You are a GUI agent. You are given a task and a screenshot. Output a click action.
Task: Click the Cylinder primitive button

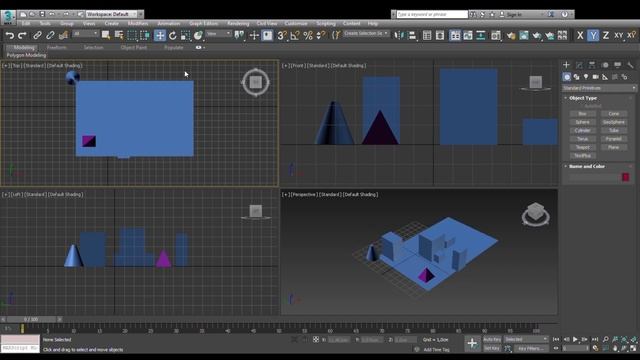point(582,131)
